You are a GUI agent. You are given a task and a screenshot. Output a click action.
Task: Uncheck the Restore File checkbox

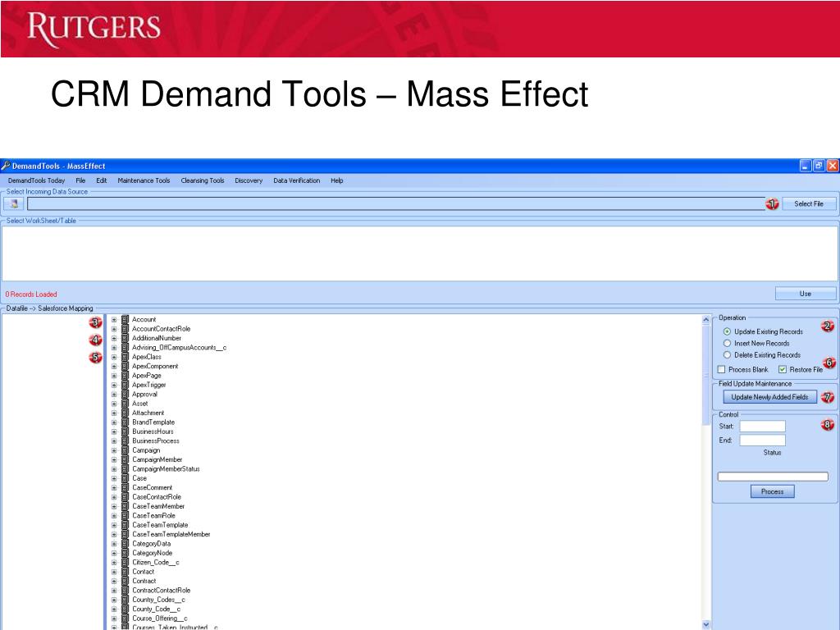(x=783, y=370)
